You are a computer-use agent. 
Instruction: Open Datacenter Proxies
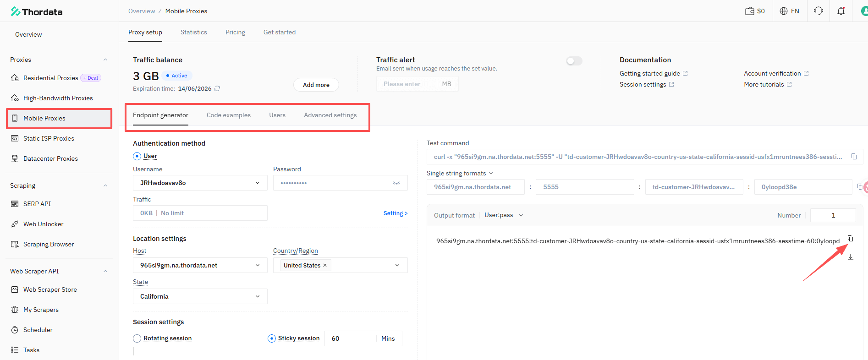coord(50,158)
